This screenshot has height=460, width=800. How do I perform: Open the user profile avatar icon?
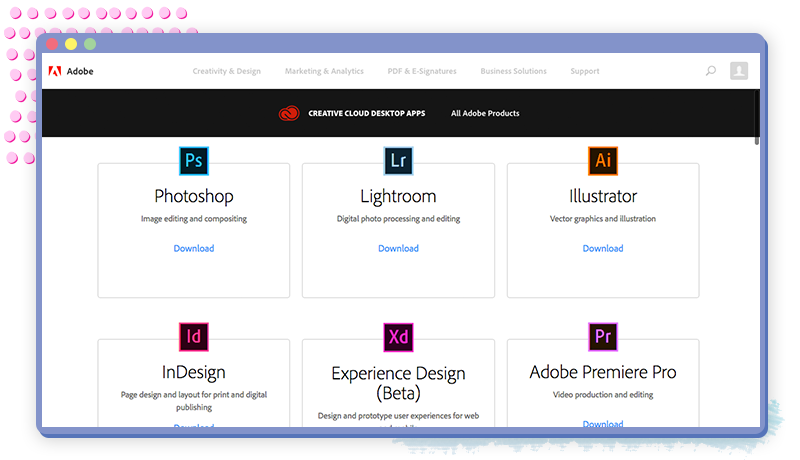[739, 71]
